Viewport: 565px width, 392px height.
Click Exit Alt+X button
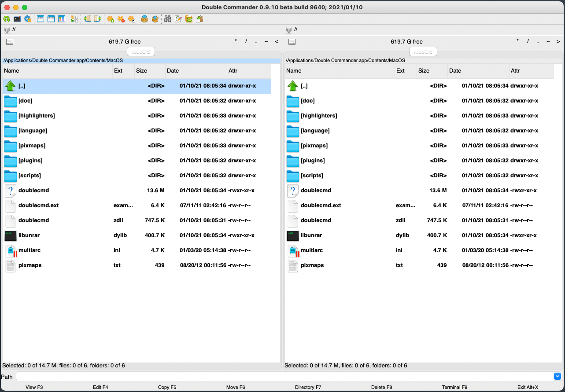[x=528, y=387]
